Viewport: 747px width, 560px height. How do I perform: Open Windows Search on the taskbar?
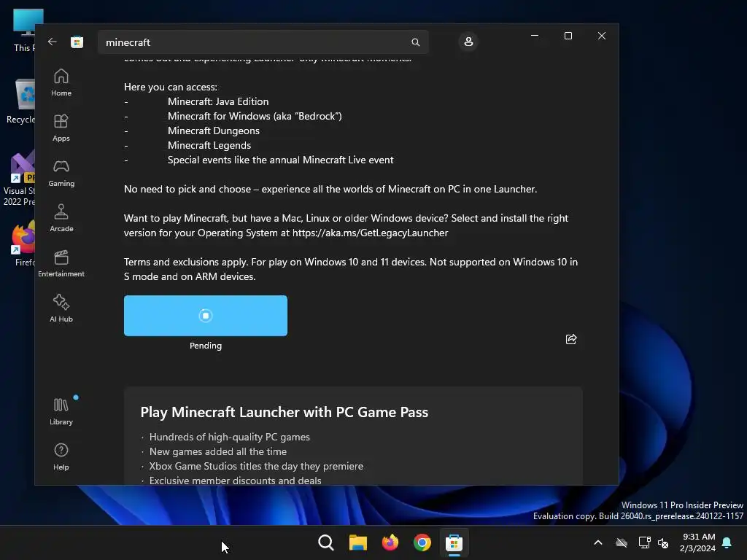(x=326, y=542)
